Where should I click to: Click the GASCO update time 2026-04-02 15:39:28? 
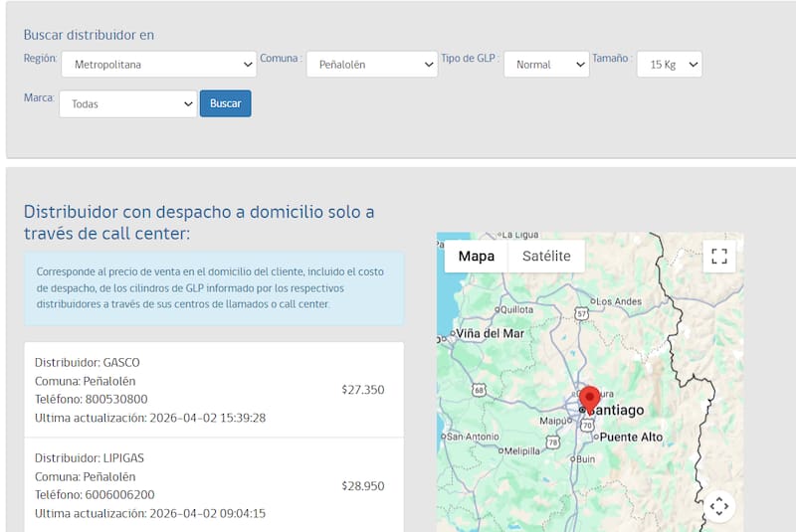pos(208,418)
